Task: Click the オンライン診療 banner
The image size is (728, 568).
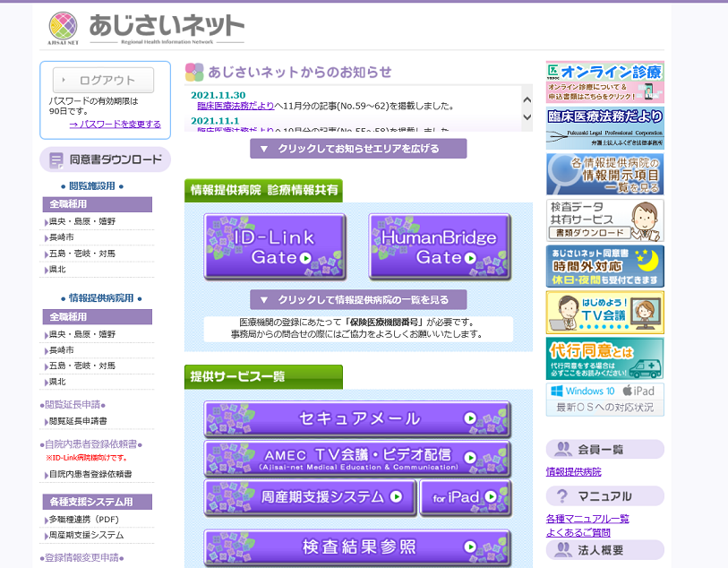Action: (x=605, y=80)
